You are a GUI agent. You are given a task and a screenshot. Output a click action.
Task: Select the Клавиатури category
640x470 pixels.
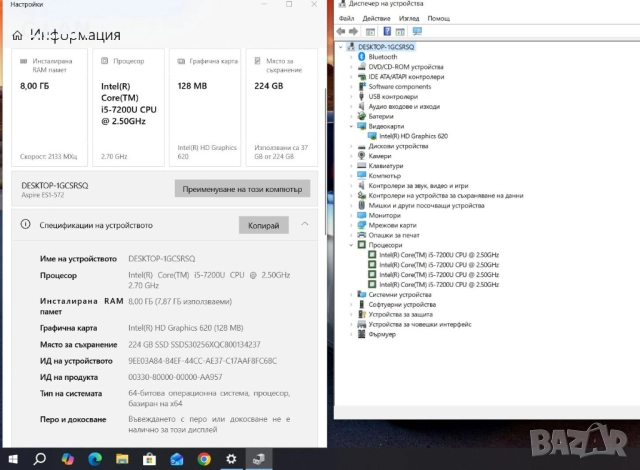click(x=386, y=166)
